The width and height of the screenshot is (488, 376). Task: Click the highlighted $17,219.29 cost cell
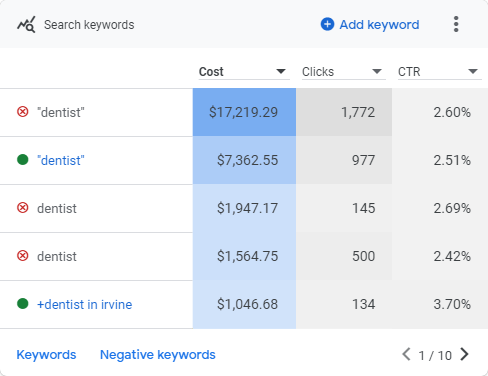pyautogui.click(x=244, y=112)
